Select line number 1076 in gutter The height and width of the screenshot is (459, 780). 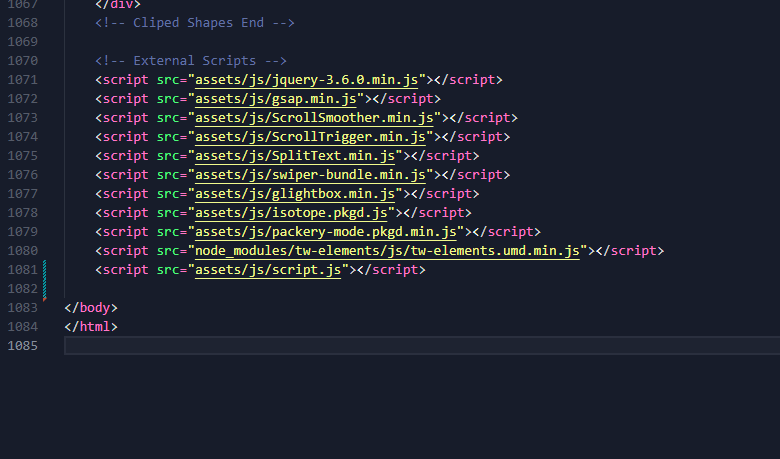pos(22,175)
